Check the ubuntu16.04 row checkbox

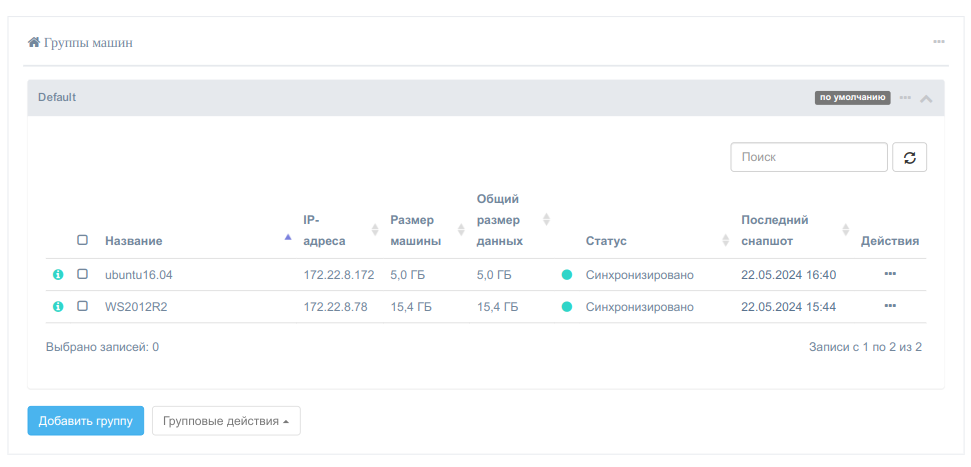(83, 274)
